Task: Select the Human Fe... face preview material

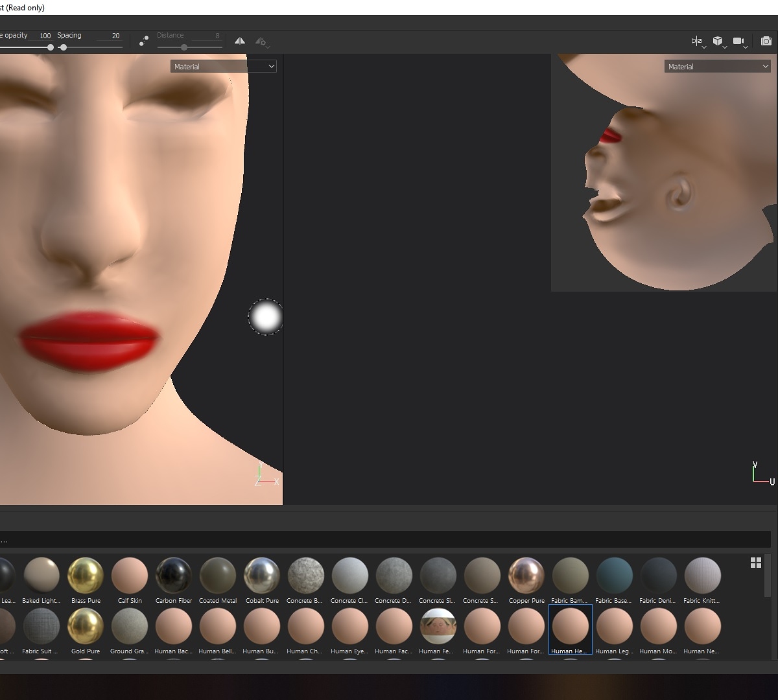Action: click(438, 631)
